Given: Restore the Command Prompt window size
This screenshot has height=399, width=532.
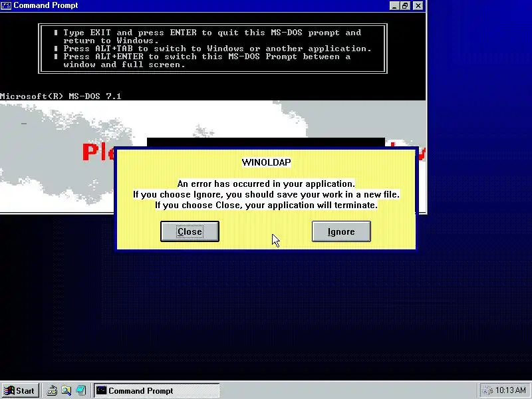Looking at the screenshot, I should point(405,6).
